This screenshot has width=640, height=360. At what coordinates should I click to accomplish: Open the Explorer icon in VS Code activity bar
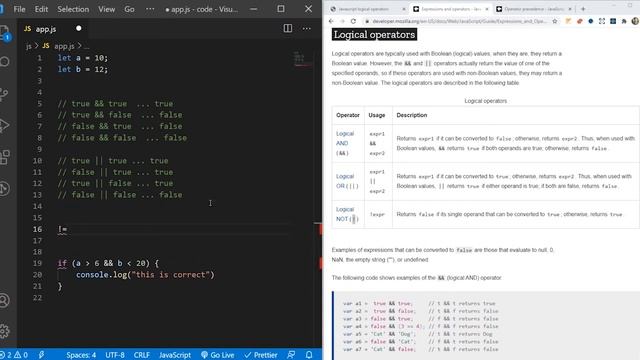click(x=4, y=32)
